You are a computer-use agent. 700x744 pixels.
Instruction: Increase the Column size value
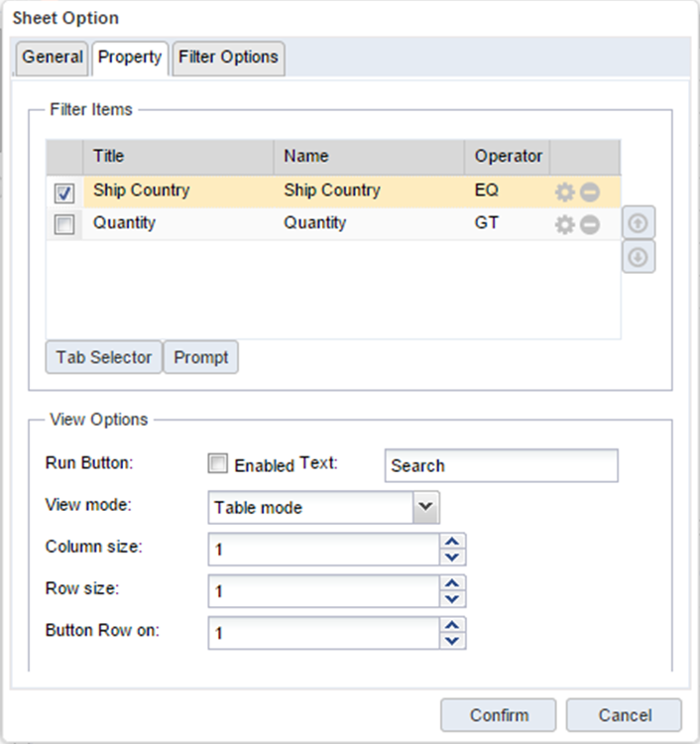[x=452, y=542]
